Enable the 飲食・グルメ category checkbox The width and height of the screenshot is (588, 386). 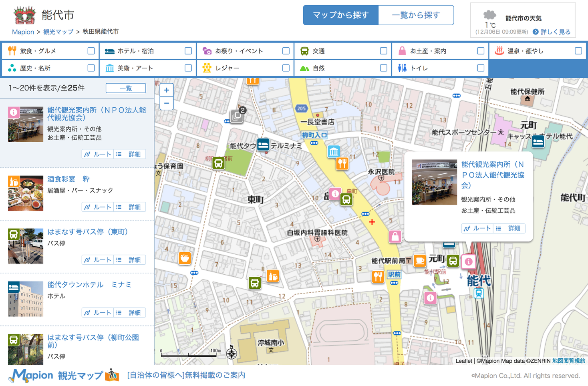pos(91,51)
